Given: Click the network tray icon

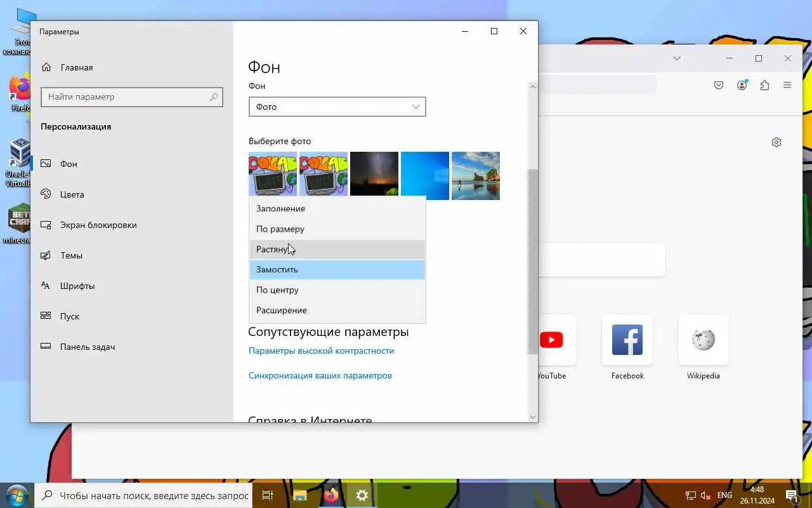Looking at the screenshot, I should point(691,495).
